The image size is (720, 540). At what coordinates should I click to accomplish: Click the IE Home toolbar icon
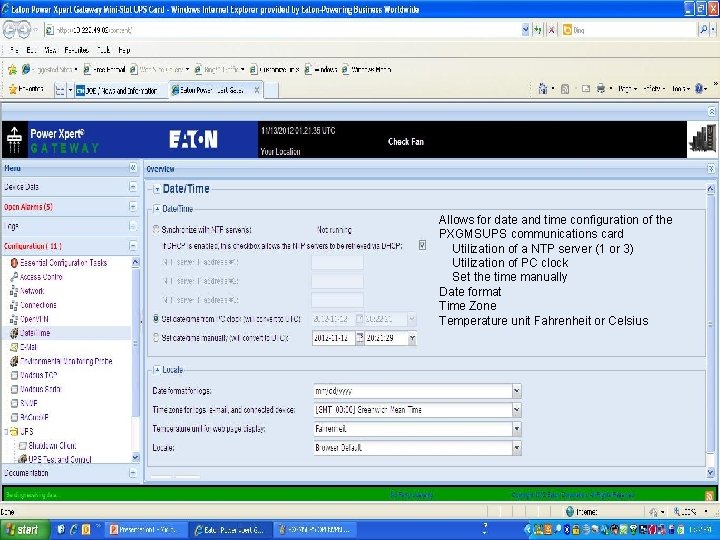point(543,89)
